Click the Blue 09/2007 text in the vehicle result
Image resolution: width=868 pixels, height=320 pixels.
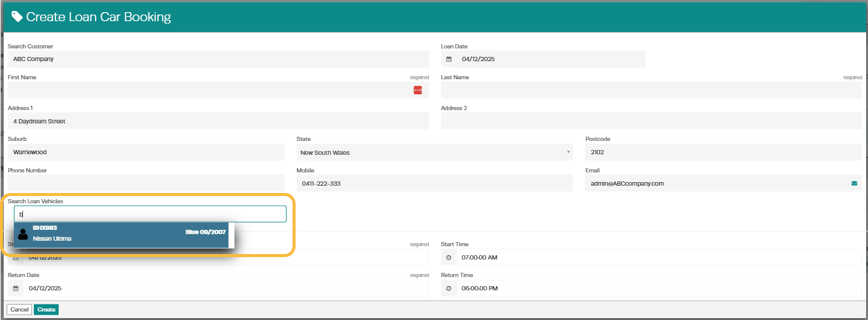[x=206, y=232]
